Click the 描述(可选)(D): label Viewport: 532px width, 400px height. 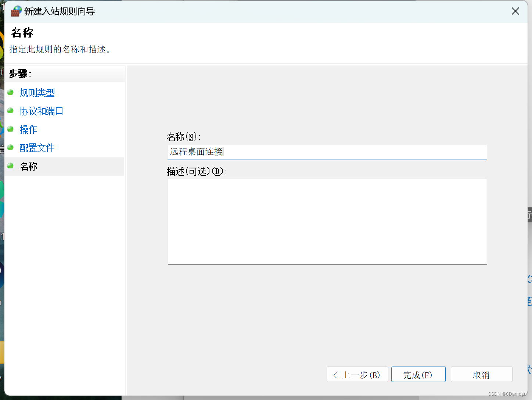pos(197,171)
